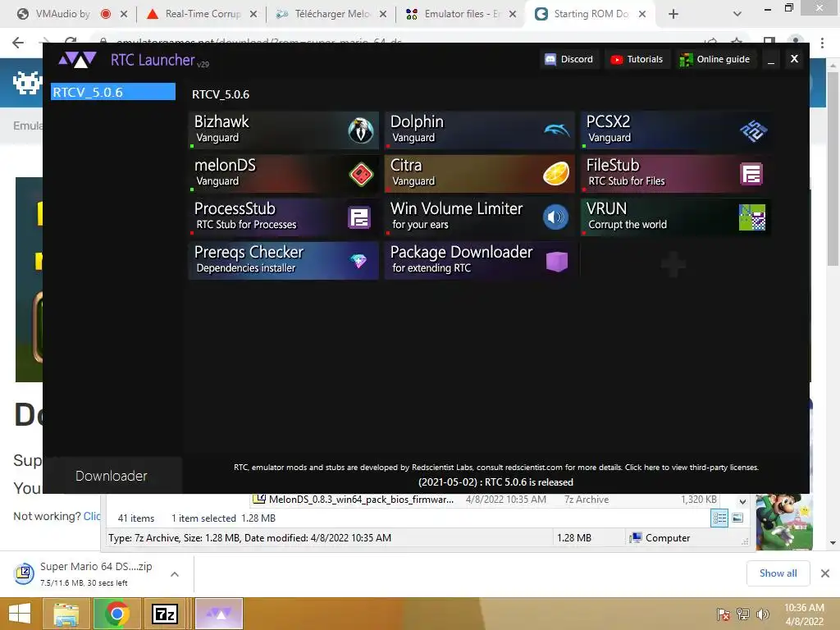Expand the Super Mario 64 DS download options
The image size is (840, 630).
pos(175,573)
